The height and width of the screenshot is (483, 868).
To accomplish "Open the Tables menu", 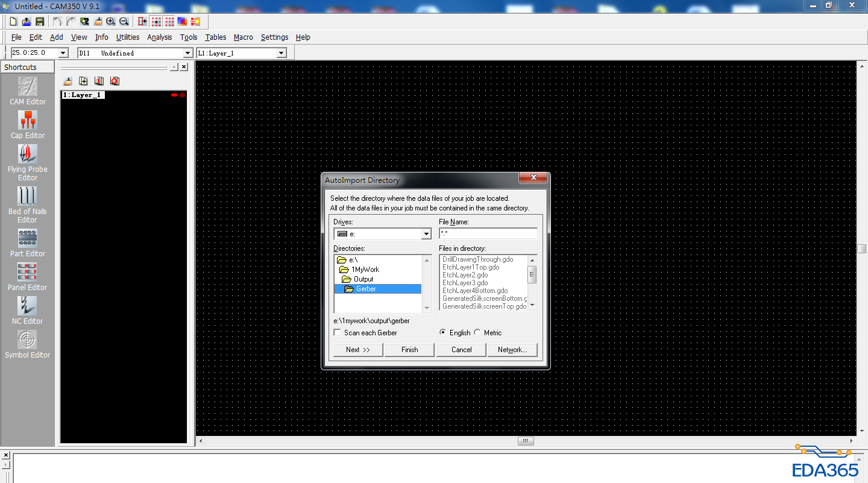I will click(x=216, y=37).
